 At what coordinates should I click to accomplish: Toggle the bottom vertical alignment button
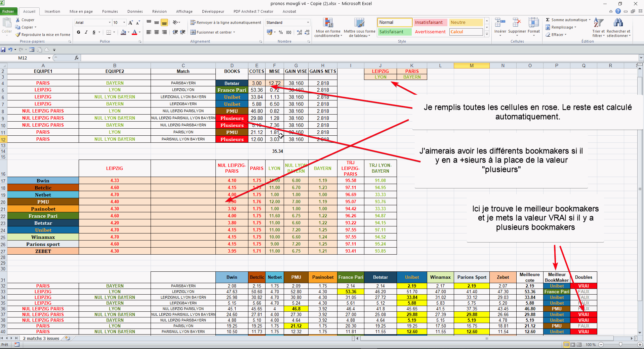(x=164, y=23)
